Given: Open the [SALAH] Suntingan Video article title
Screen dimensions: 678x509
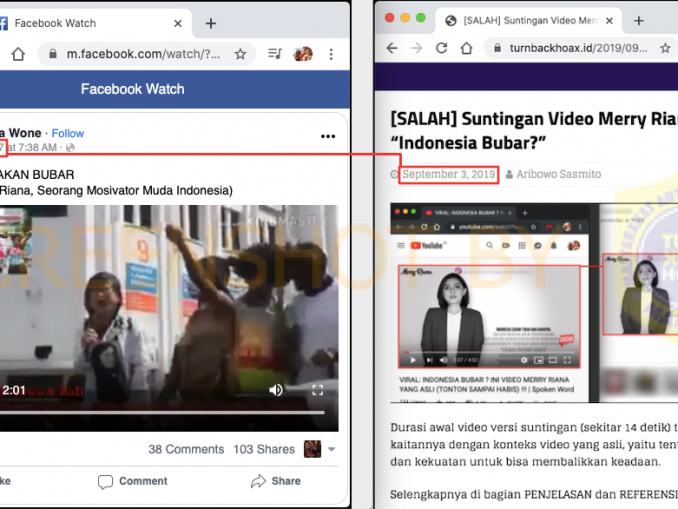Looking at the screenshot, I should click(534, 131).
